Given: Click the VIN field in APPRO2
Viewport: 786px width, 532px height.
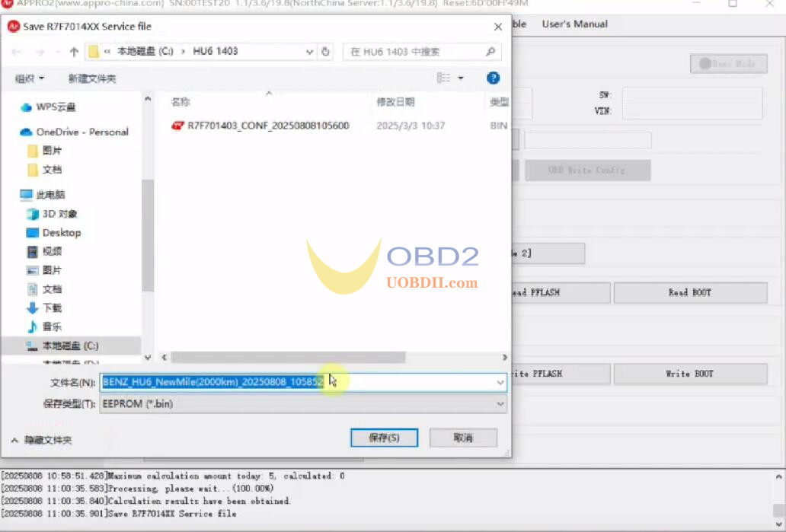Looking at the screenshot, I should coord(692,111).
